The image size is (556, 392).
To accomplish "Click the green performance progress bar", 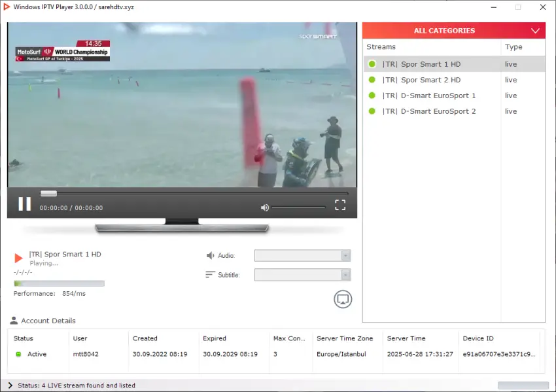I will [x=59, y=283].
